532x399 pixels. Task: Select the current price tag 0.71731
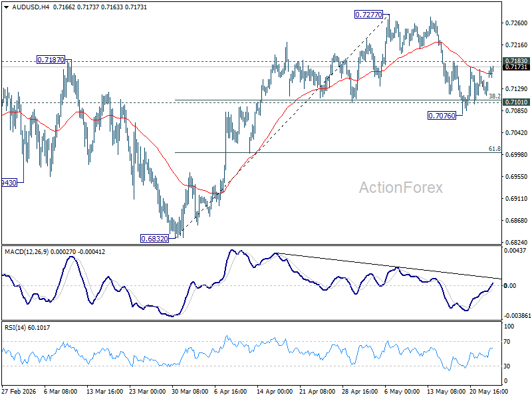pyautogui.click(x=517, y=67)
